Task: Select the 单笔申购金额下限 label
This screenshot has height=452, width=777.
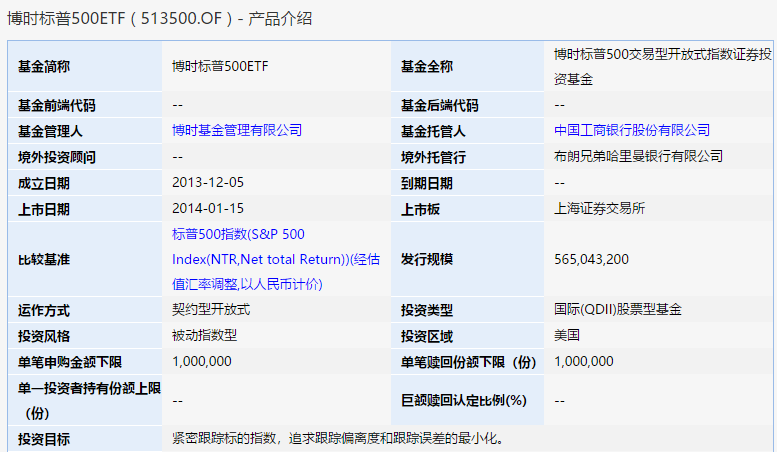Action: click(x=70, y=363)
